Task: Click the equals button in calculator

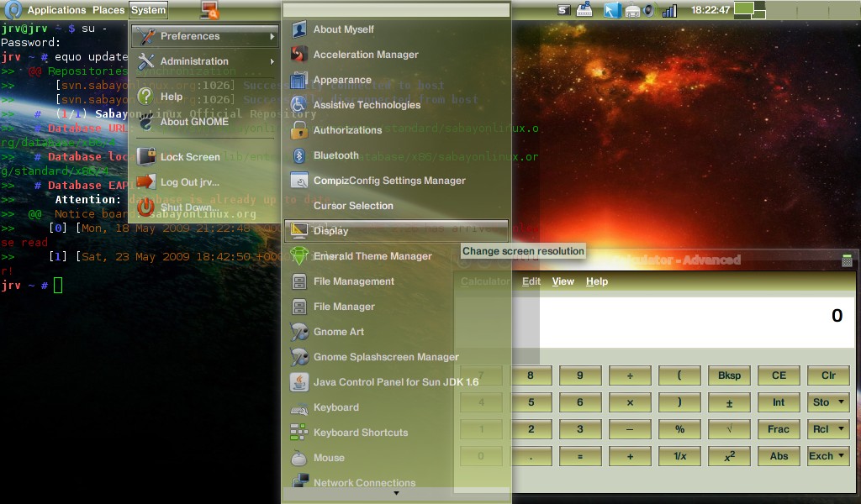Action: point(580,456)
